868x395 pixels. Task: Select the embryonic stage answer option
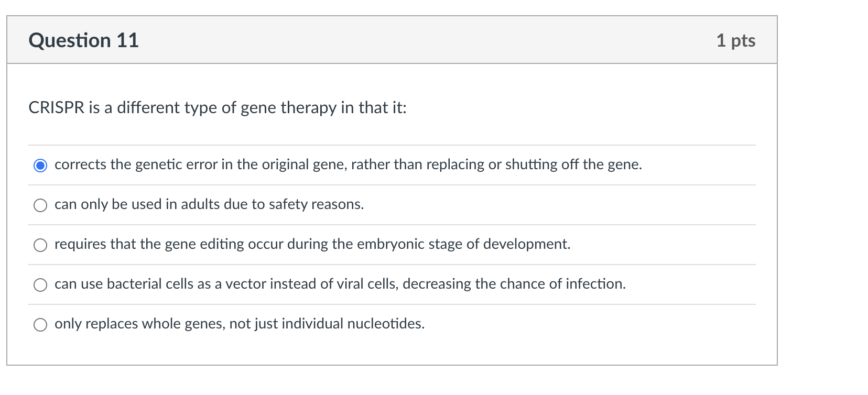click(x=40, y=245)
